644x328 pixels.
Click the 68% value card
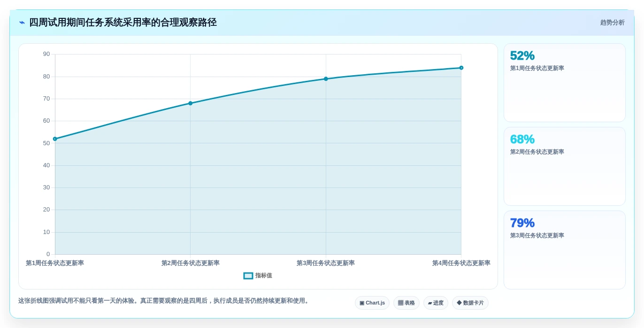click(x=565, y=166)
